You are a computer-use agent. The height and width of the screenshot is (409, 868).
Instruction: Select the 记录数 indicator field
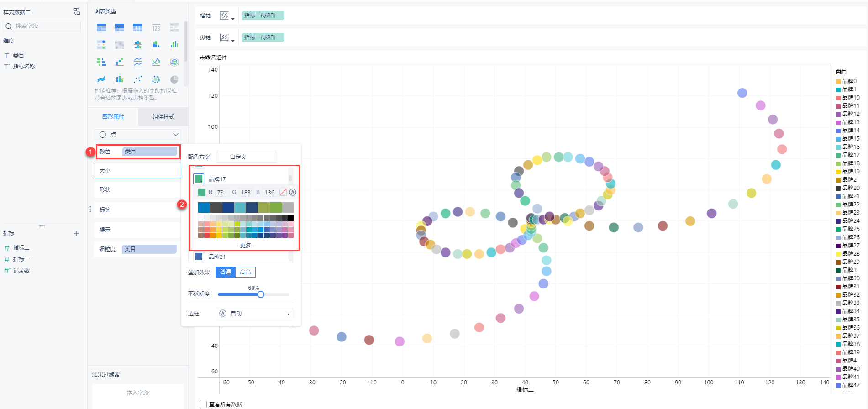pos(21,271)
